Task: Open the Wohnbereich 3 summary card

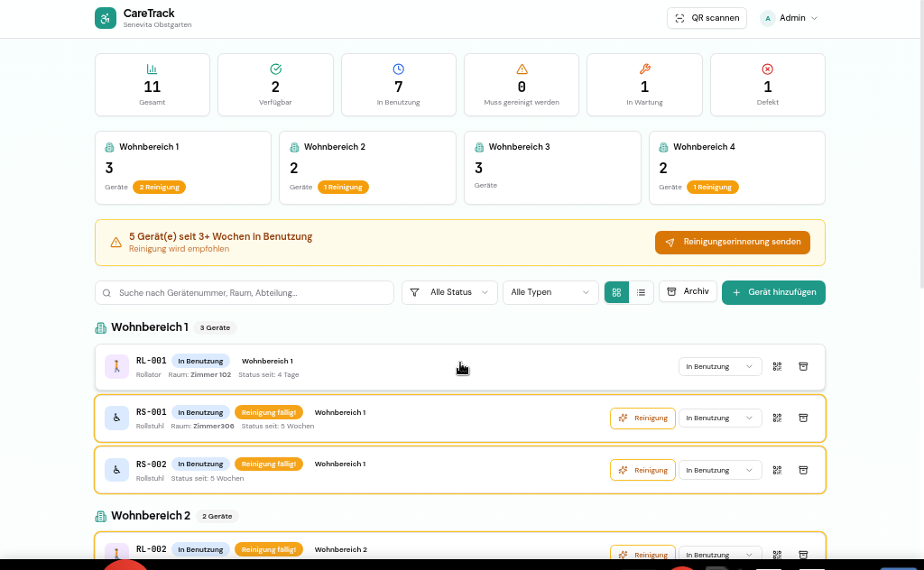Action: tap(552, 168)
